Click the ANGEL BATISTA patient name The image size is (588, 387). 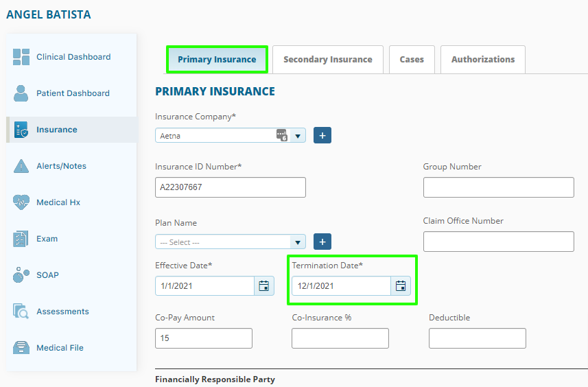click(x=49, y=14)
